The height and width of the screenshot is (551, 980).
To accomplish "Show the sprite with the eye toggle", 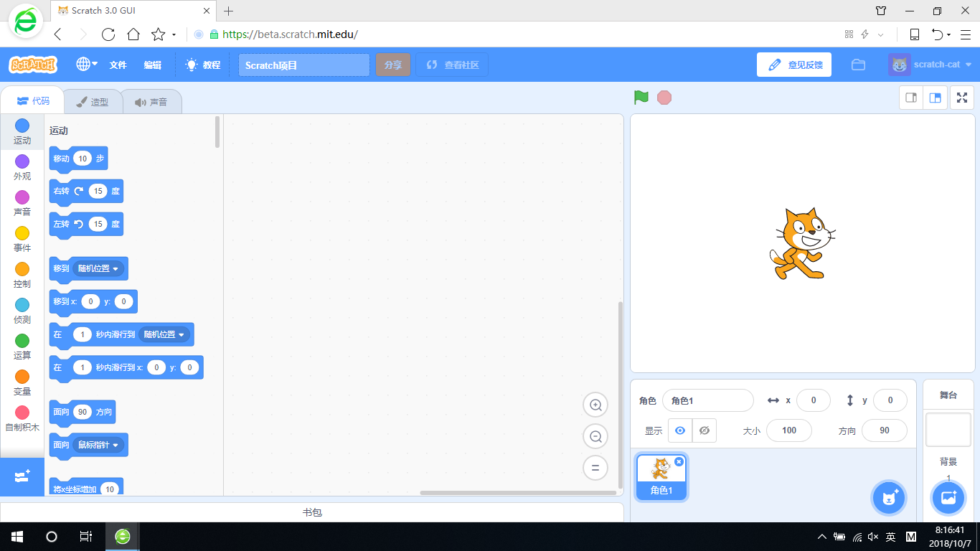I will pyautogui.click(x=679, y=430).
